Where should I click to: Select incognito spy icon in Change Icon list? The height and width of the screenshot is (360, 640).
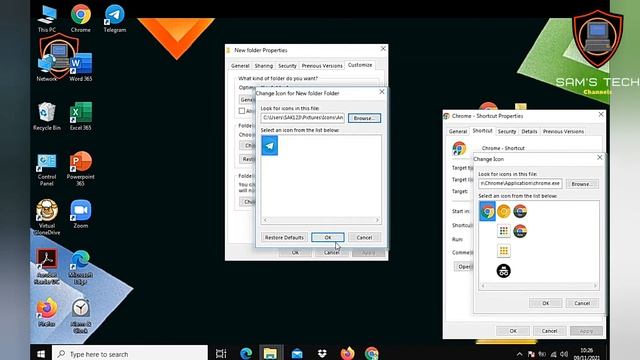(503, 271)
